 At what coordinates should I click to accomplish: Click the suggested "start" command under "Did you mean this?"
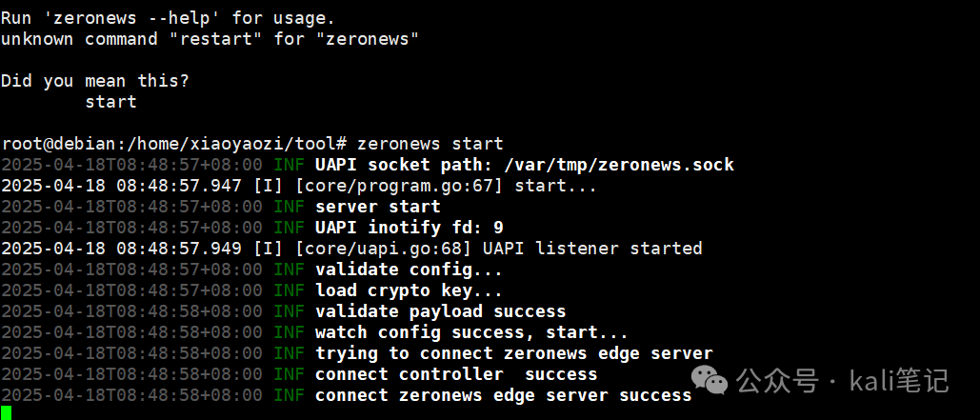(x=110, y=102)
